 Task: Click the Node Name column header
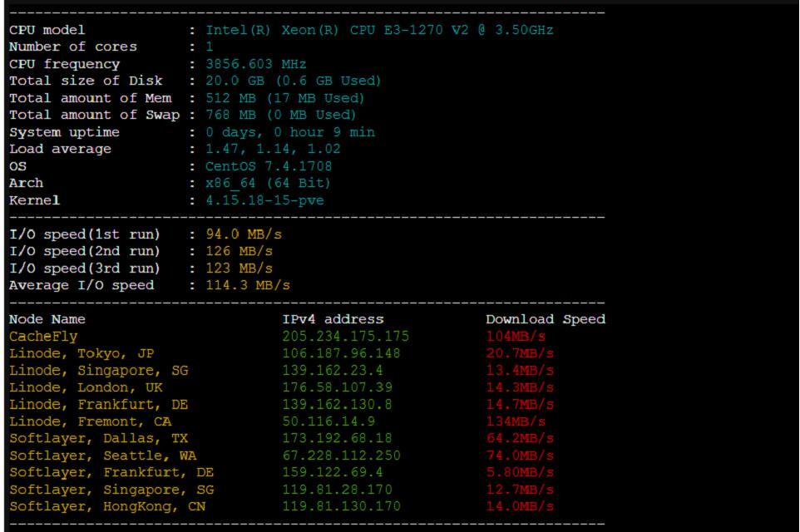[47, 319]
